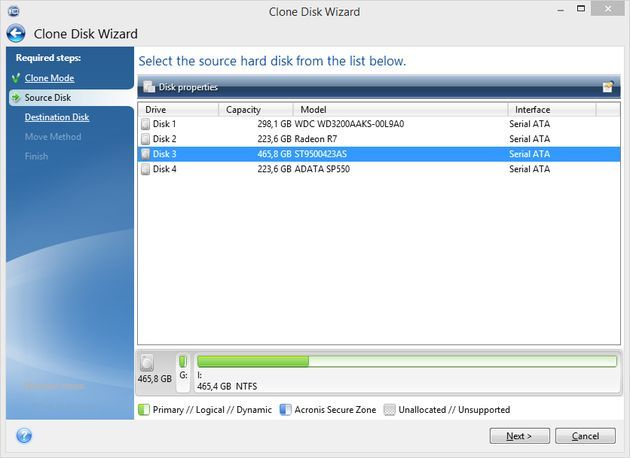Open the Destination Disk step

[57, 117]
